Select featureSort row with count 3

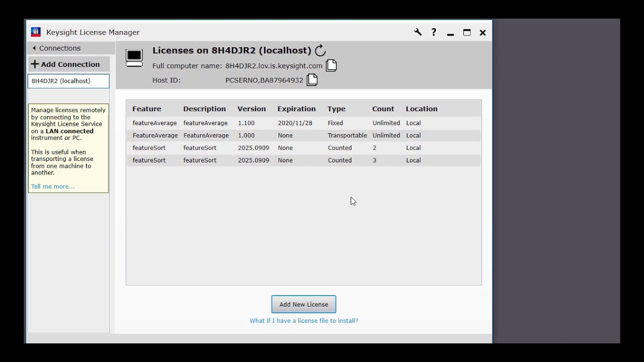(304, 160)
